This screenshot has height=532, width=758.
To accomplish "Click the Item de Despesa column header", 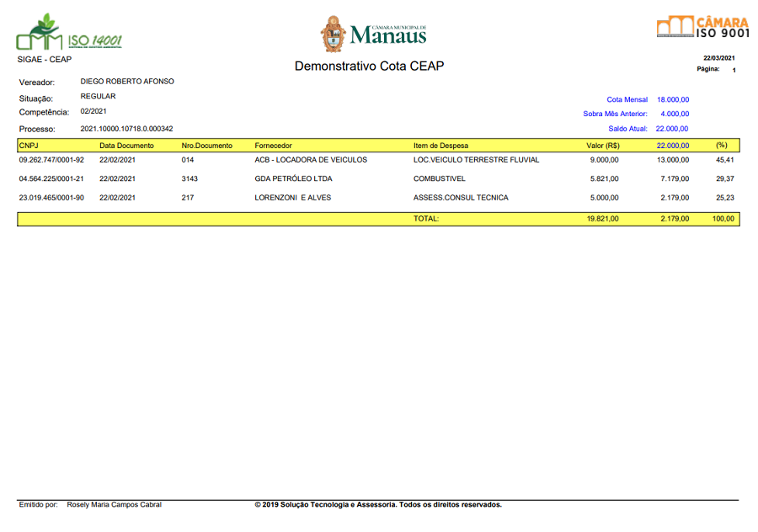I will click(440, 146).
